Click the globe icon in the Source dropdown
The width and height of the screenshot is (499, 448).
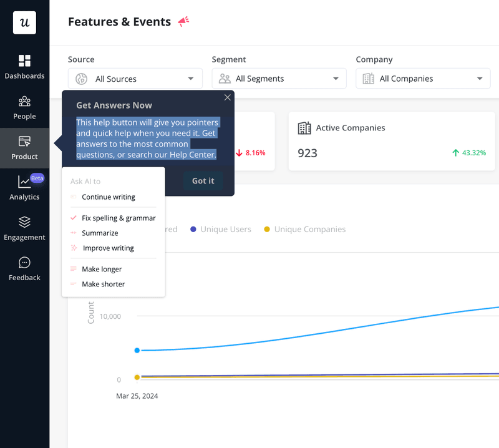tap(81, 79)
